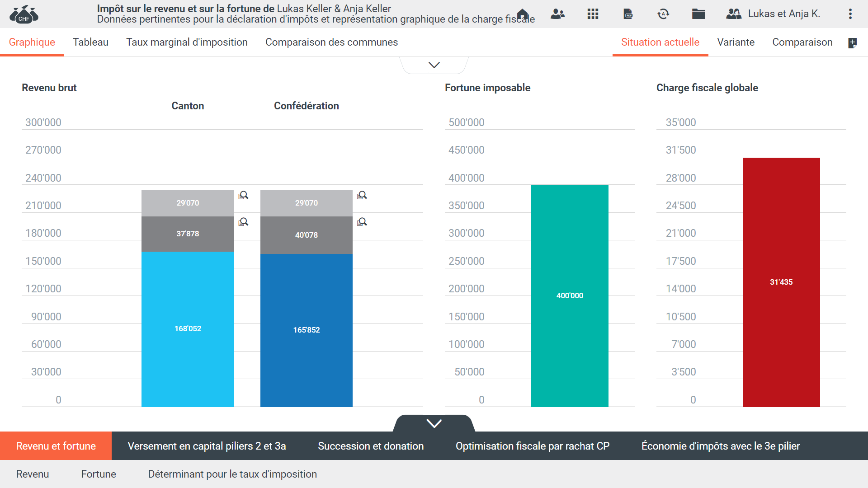Open Taux marginal d'imposition tab

click(187, 42)
